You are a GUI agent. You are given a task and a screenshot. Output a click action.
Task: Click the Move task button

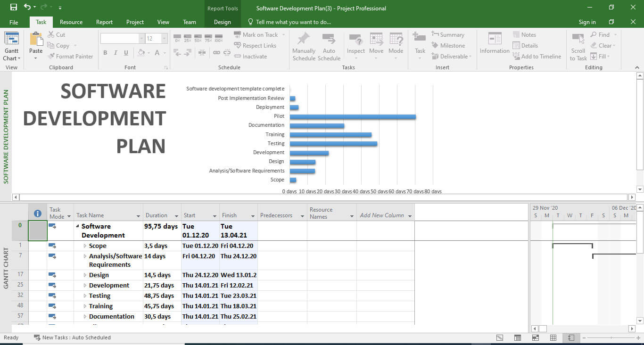coord(376,46)
